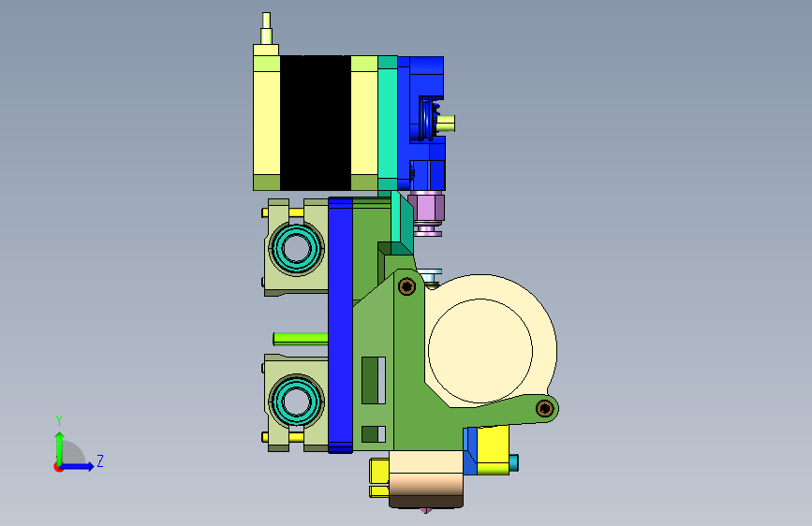812x526 pixels.
Task: Click the motor shaft protruding on top
Action: click(x=266, y=28)
